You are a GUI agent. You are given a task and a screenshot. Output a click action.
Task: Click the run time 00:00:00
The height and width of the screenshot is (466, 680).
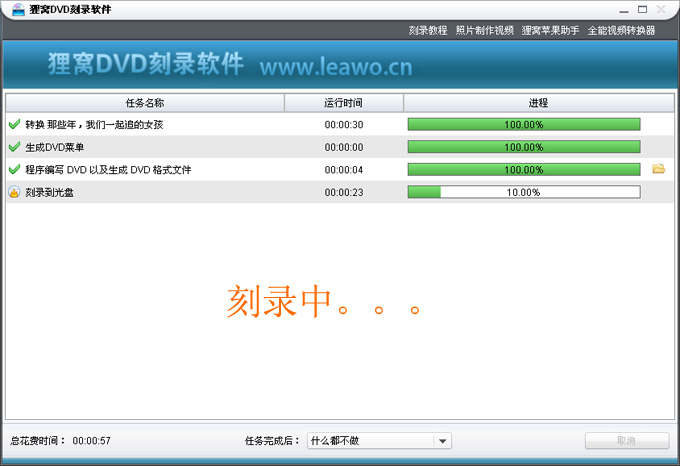point(344,147)
